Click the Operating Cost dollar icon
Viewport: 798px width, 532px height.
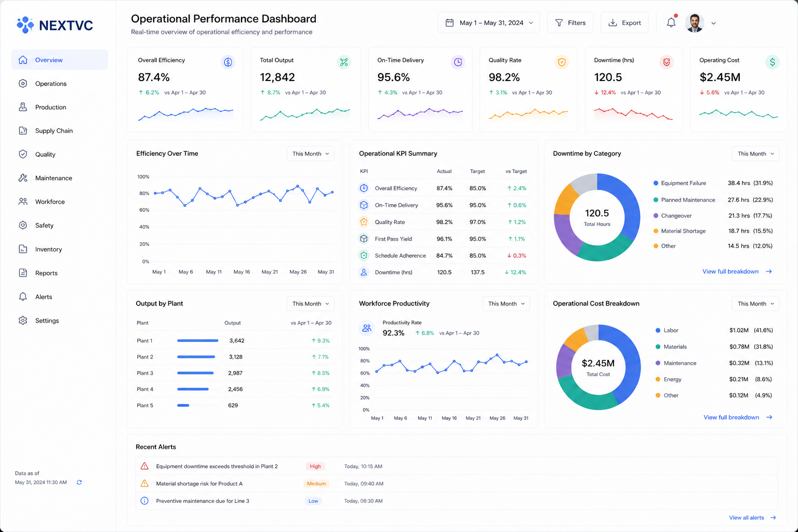[x=773, y=62]
